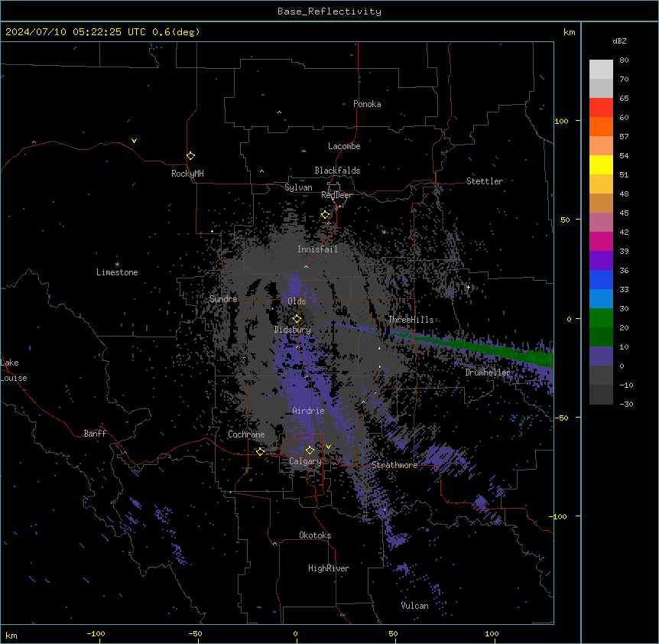Viewport: 659px width, 644px height.
Task: Click the 45 value on dBZ legend
Action: (x=624, y=213)
